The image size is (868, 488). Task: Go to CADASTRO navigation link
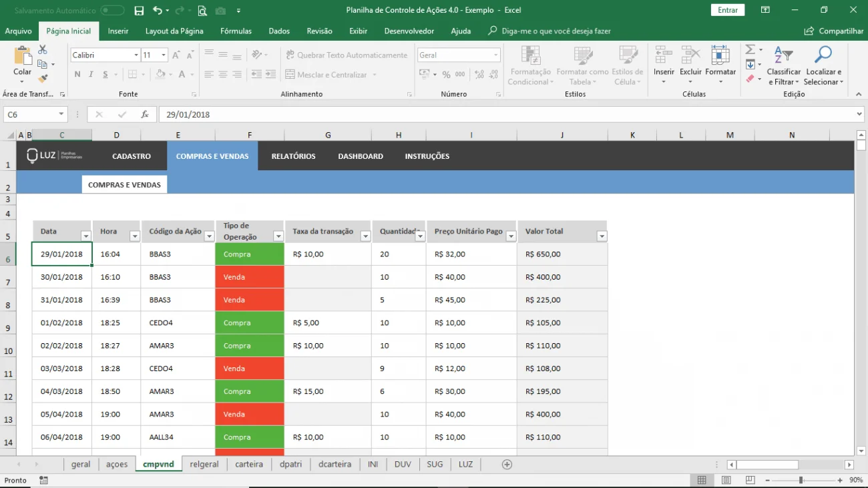[x=132, y=156]
